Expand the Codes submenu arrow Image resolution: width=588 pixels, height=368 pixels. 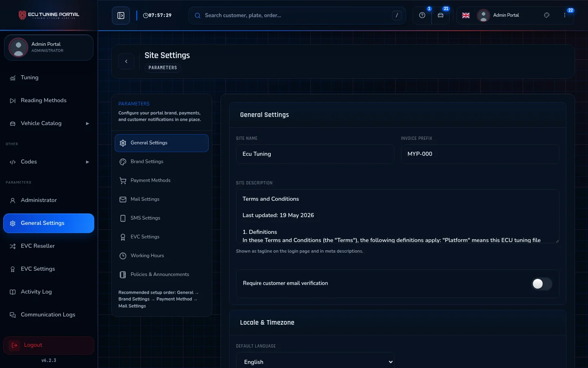[x=87, y=162]
